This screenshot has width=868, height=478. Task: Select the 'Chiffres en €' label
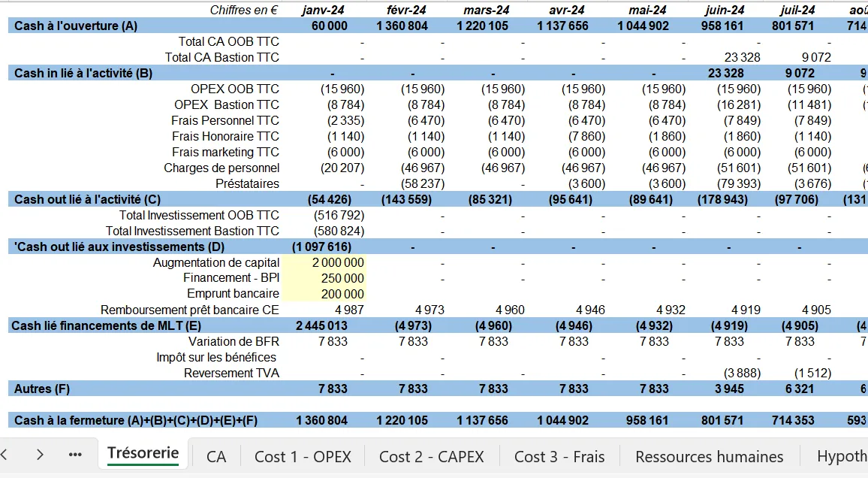243,10
